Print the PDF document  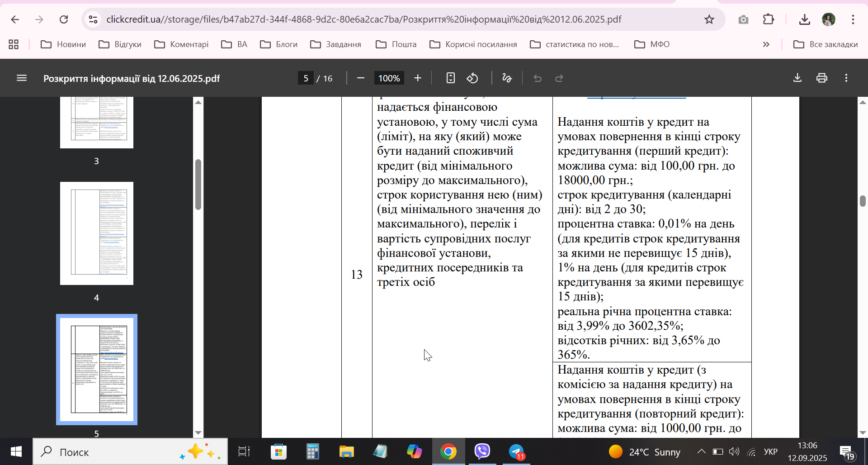[822, 78]
